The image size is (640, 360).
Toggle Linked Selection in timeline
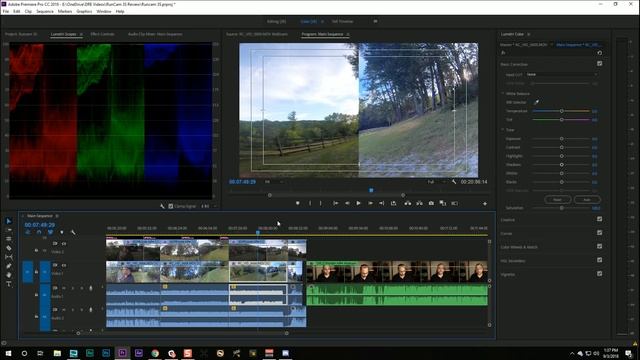click(50, 232)
